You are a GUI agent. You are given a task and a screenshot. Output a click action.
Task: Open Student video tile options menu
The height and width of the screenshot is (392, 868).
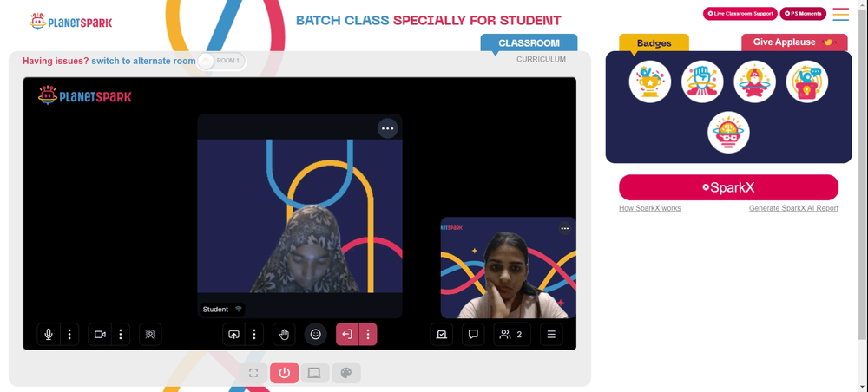[387, 128]
